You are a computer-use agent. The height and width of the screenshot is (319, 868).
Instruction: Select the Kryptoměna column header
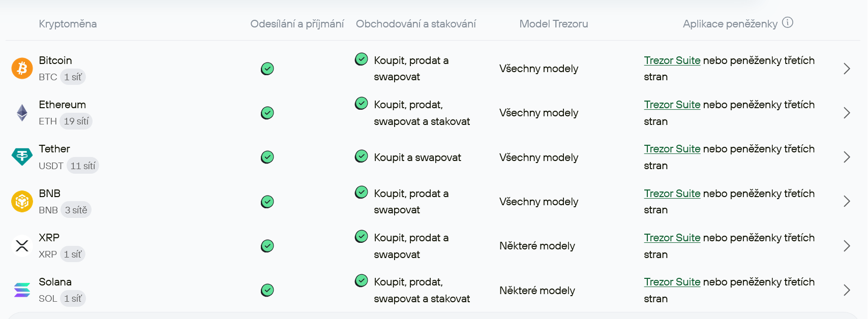coord(68,23)
